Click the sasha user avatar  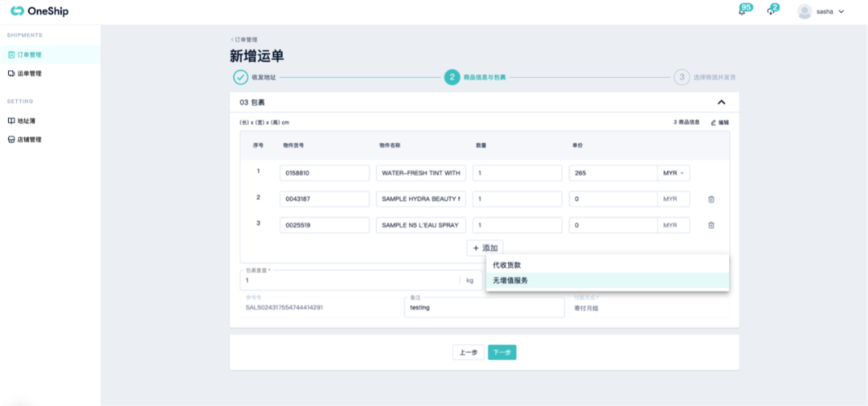[x=805, y=11]
